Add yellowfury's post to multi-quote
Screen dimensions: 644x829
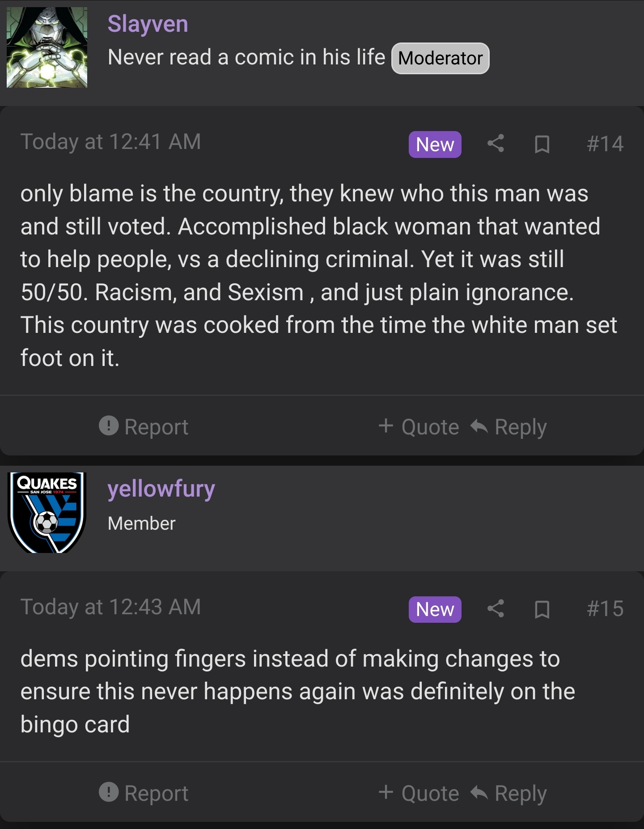tap(419, 793)
